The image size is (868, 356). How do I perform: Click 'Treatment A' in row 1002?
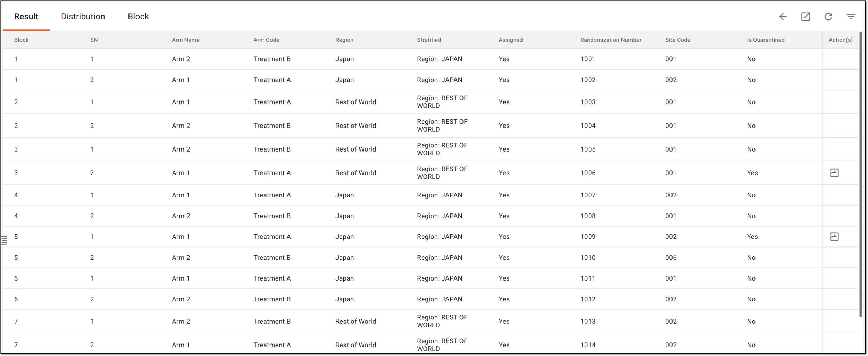tap(272, 80)
